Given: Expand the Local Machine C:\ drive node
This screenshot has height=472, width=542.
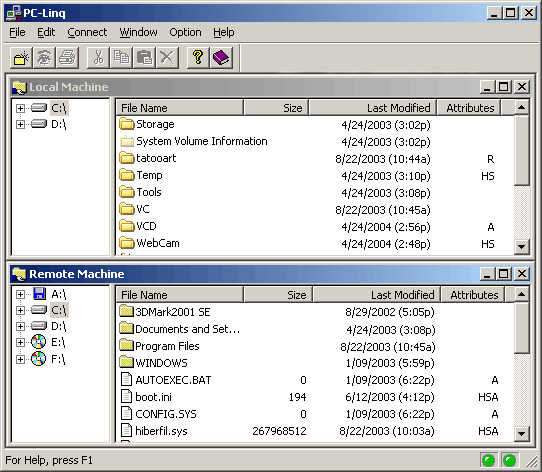Looking at the screenshot, I should coord(20,108).
